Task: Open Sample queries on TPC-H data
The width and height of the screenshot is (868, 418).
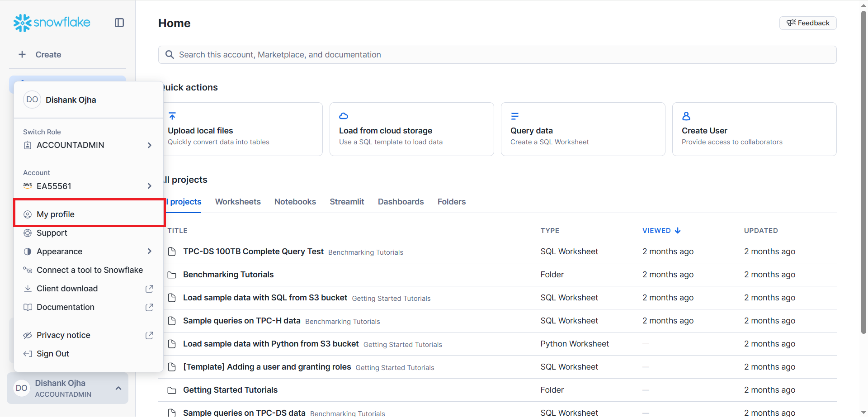Action: click(x=242, y=321)
